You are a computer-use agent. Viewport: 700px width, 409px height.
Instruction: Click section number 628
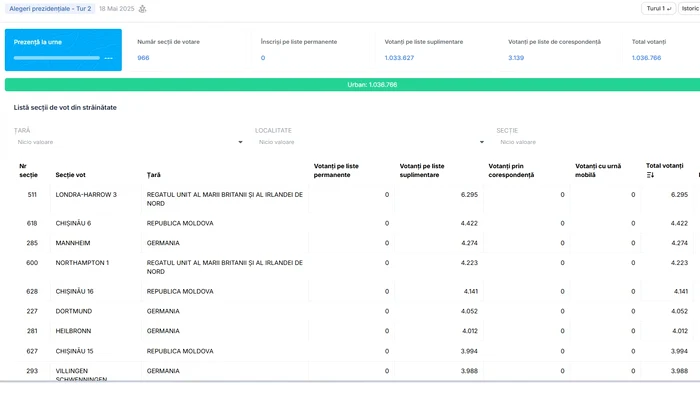32,291
